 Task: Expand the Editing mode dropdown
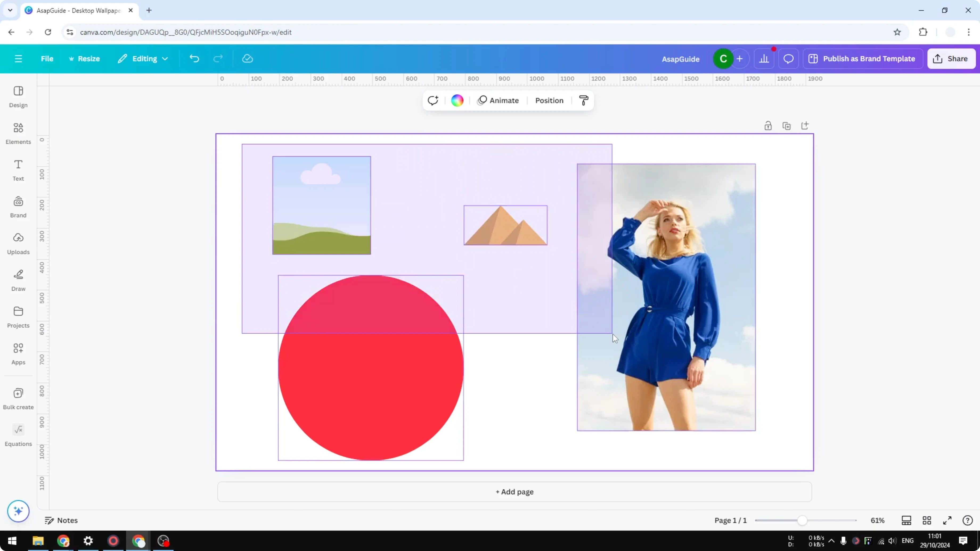tap(143, 59)
